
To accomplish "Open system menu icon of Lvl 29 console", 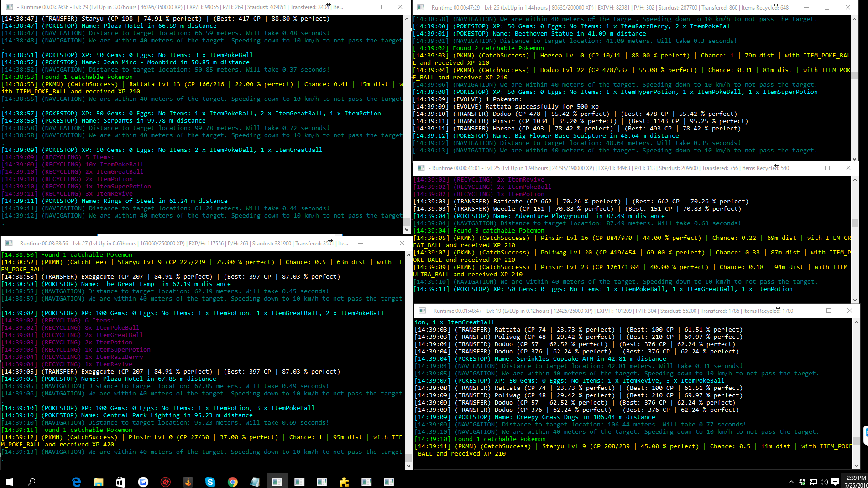I will pos(9,7).
